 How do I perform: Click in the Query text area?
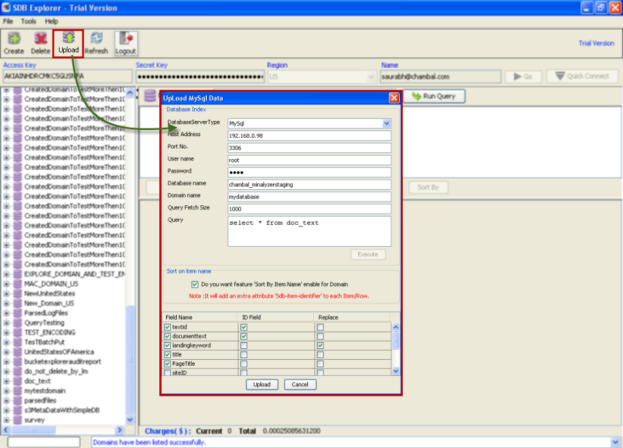point(309,231)
